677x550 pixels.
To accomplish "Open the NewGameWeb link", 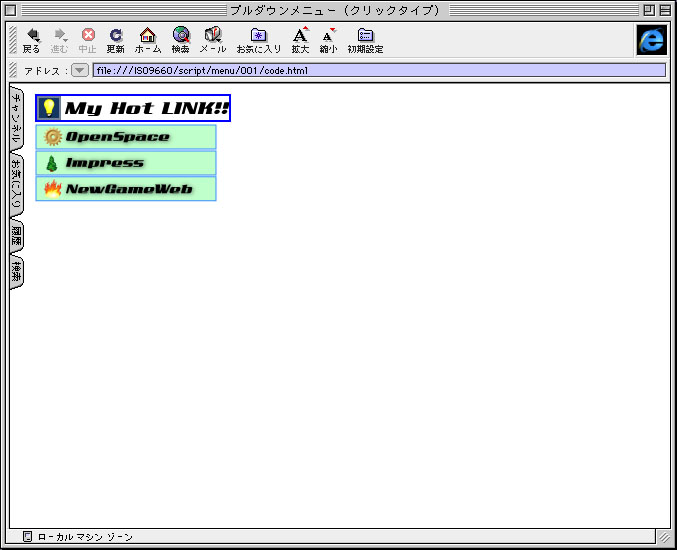I will [126, 189].
